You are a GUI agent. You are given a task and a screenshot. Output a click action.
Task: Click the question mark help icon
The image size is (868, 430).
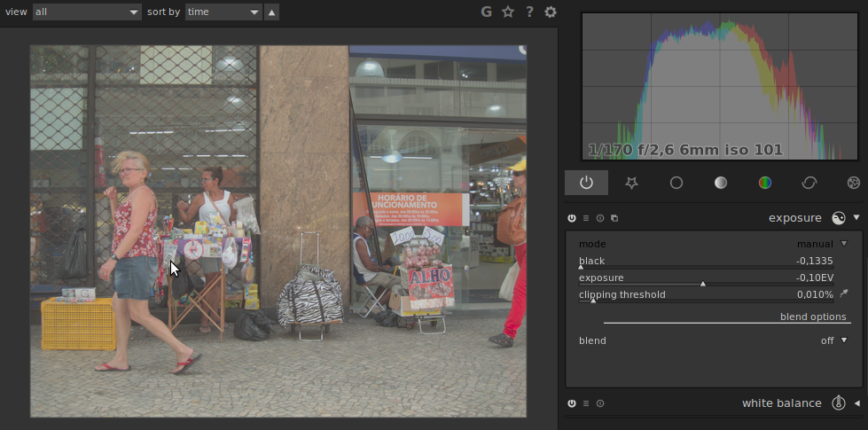pos(529,12)
